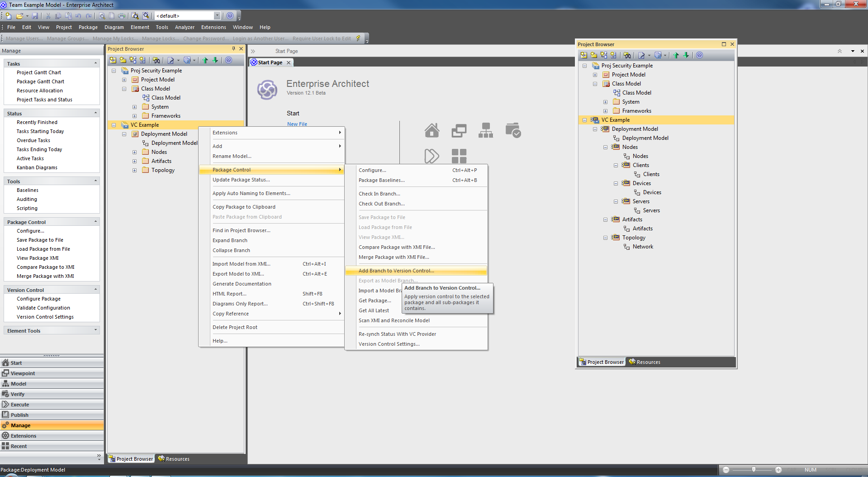Collapse the Tasks section in Manage panel
The width and height of the screenshot is (868, 477).
[x=95, y=63]
